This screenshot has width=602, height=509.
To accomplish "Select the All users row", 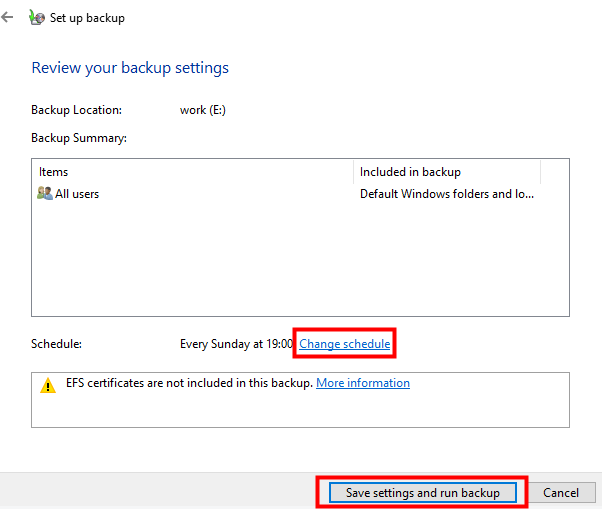I will [77, 194].
